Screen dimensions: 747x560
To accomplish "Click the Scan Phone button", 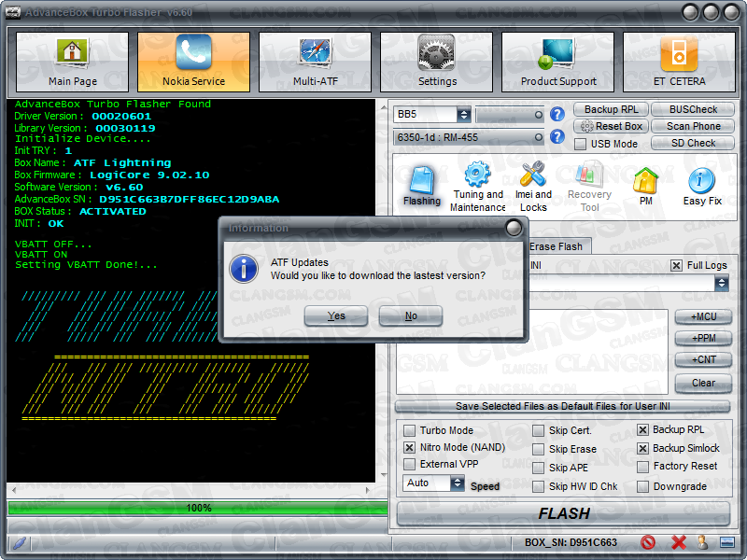I will coord(693,126).
